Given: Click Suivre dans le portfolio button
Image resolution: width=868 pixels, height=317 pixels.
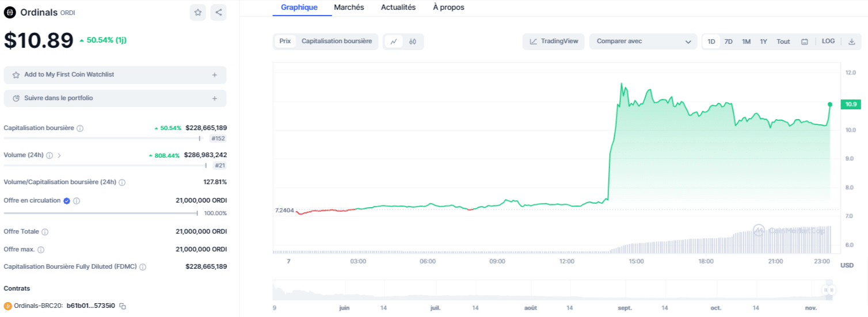Looking at the screenshot, I should click(115, 98).
